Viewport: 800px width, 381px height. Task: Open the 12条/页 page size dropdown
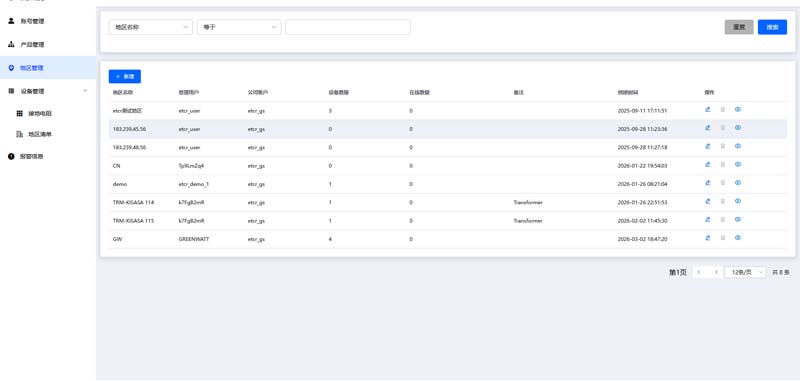coord(745,272)
